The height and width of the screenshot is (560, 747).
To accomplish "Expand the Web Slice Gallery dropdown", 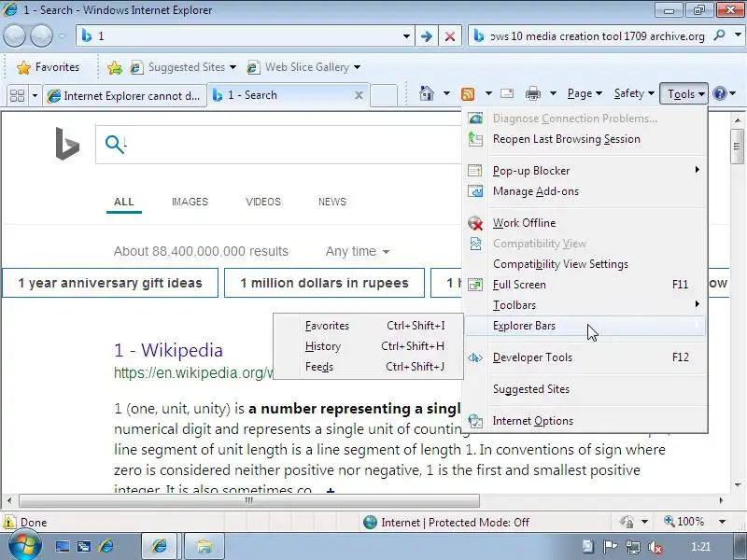I will tap(358, 67).
